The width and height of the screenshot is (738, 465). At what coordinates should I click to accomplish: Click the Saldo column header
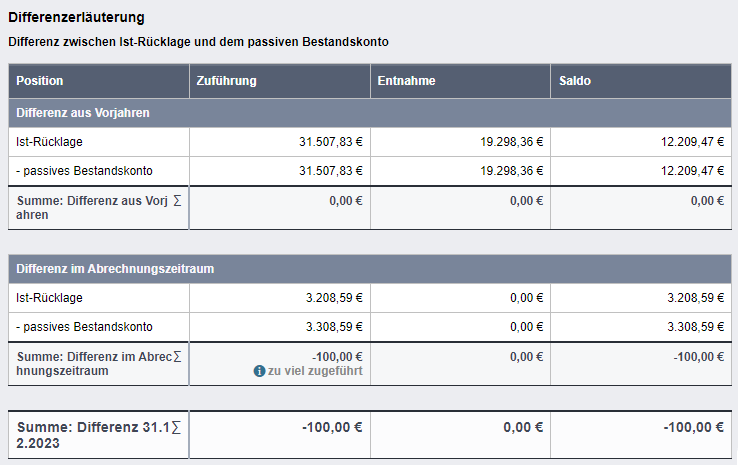574,81
